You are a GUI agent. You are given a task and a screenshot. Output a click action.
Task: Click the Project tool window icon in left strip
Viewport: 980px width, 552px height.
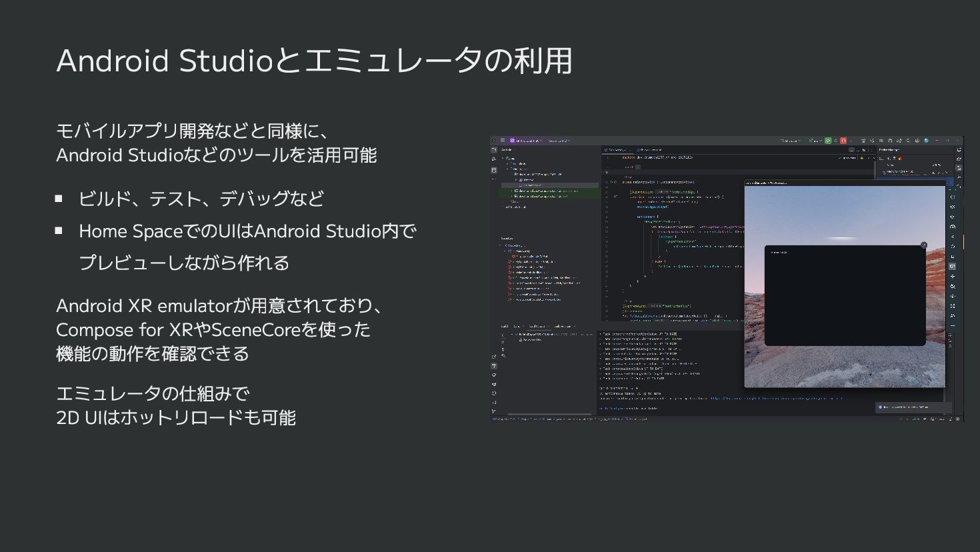click(x=494, y=150)
